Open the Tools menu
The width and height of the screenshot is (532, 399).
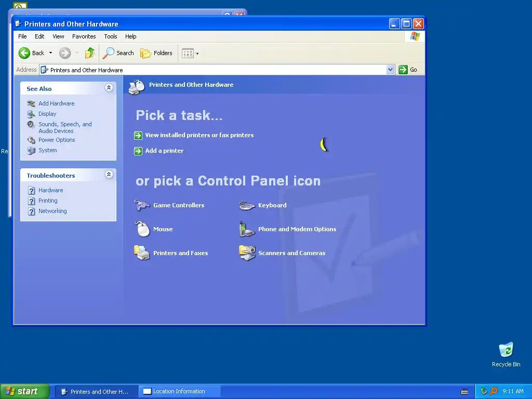coord(111,36)
